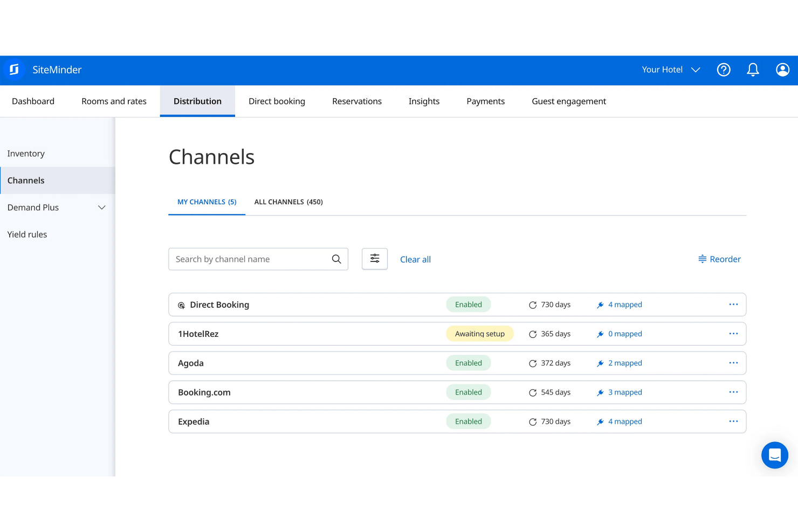Open 3 mapped link for Booking.com

tap(625, 392)
